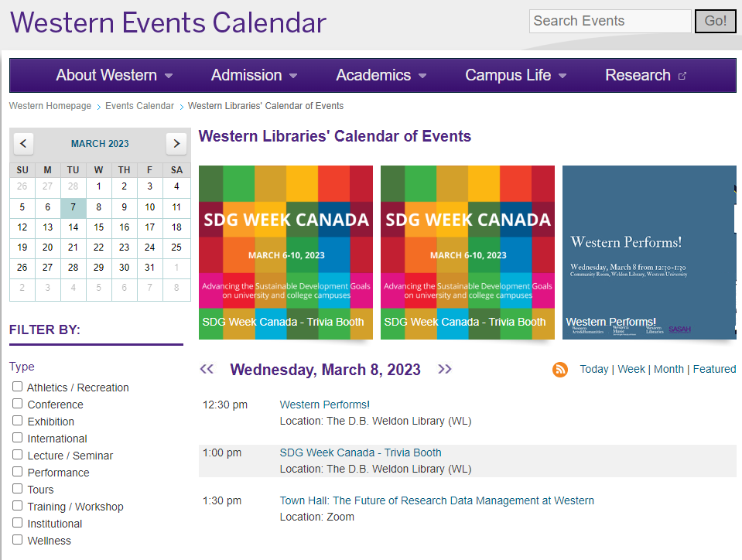Check the Lecture / Seminar filter
Screen dimensions: 742x560
click(18, 455)
